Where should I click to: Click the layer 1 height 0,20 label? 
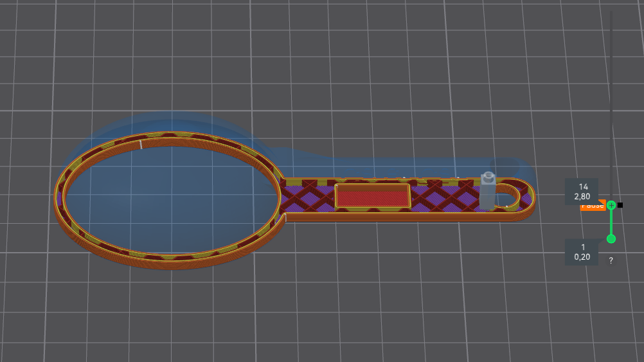[582, 252]
